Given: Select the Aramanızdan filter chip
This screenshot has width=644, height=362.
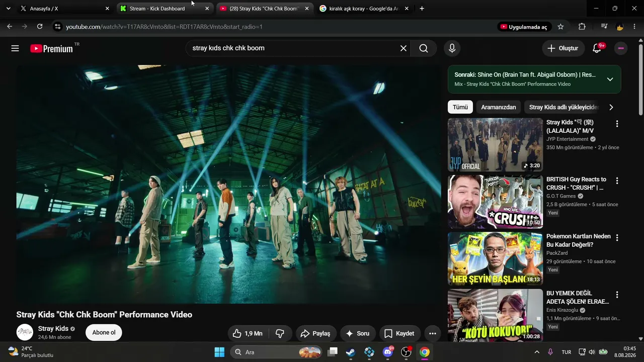Looking at the screenshot, I should tap(499, 107).
